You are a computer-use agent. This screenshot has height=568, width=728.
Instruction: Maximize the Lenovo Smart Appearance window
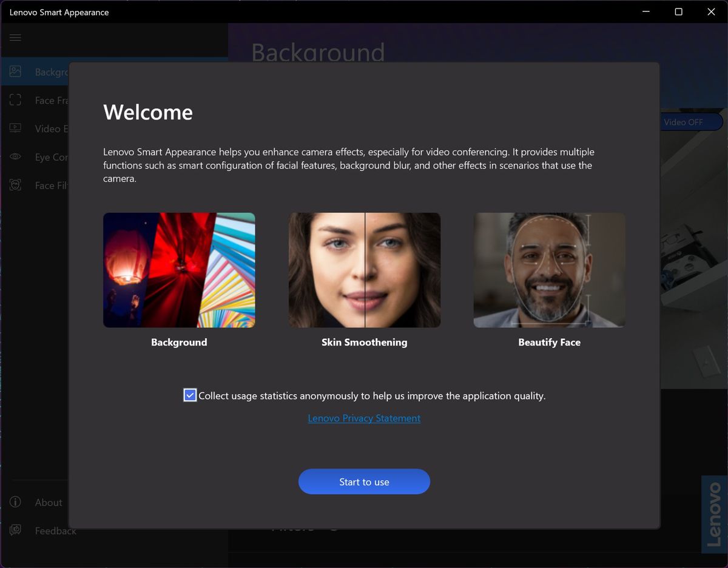point(678,12)
